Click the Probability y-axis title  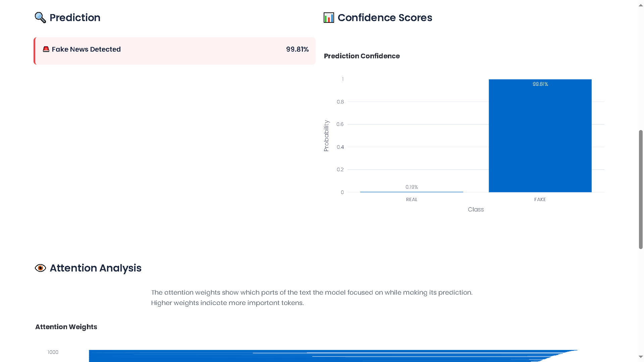326,136
